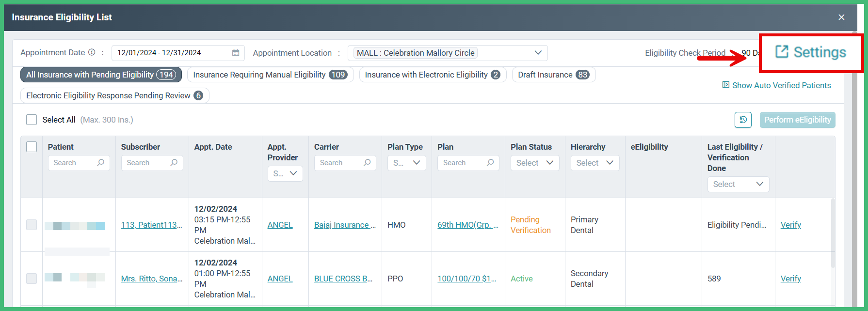Open Last Eligibility / Verification Done dropdown
This screenshot has height=311, width=868.
click(x=739, y=184)
